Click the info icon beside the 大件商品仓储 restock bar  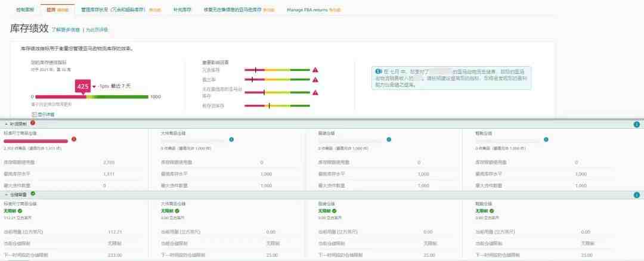(231, 139)
